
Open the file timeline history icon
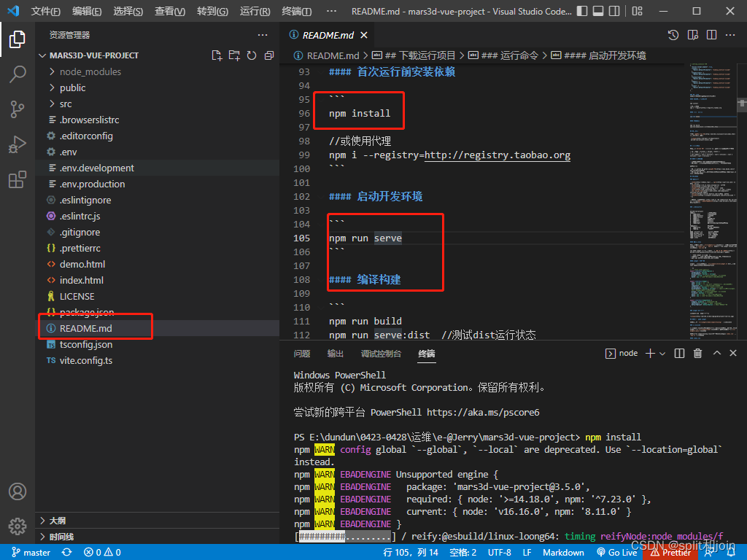(x=673, y=35)
